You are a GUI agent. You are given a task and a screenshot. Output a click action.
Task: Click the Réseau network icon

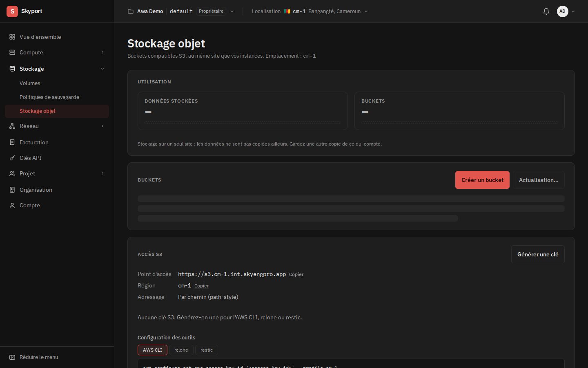pyautogui.click(x=12, y=126)
